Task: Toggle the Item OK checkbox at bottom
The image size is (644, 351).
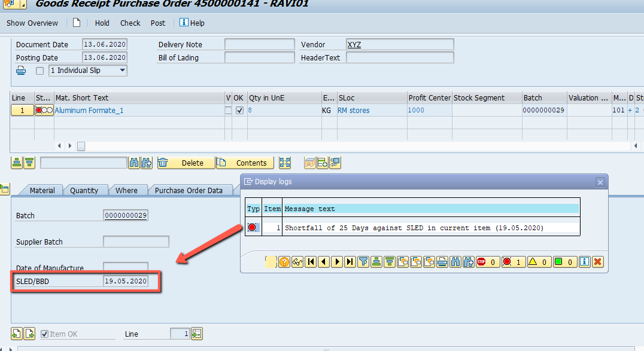Action: (x=45, y=334)
